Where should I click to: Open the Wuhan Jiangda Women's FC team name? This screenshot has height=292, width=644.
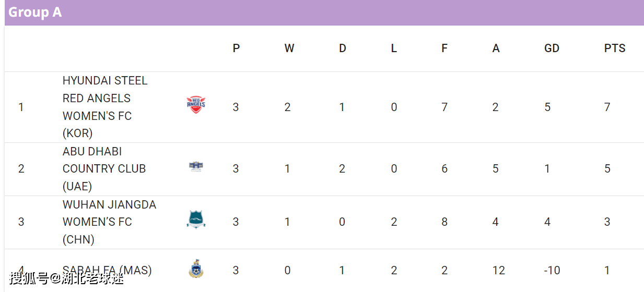(x=109, y=222)
